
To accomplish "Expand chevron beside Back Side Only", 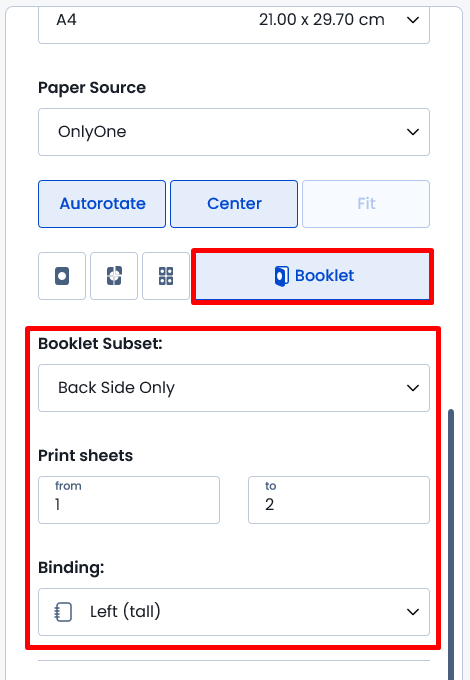I will click(413, 388).
